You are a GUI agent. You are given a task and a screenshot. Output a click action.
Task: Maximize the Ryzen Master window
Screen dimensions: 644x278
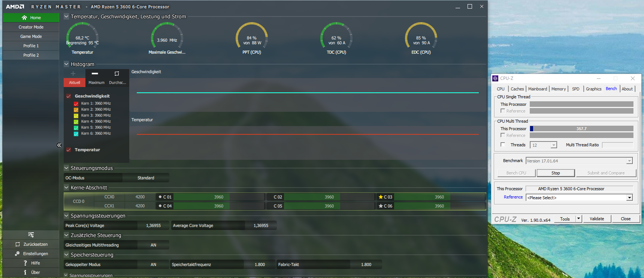click(470, 7)
